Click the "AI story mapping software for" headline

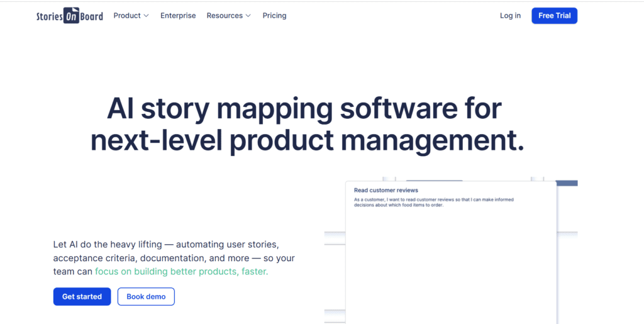304,108
